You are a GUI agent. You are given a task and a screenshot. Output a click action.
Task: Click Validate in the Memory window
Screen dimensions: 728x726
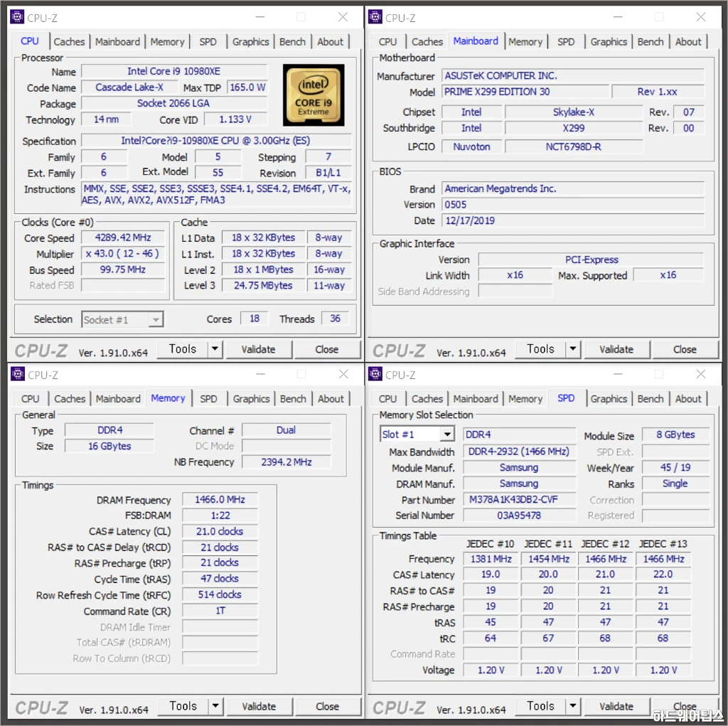click(x=259, y=707)
